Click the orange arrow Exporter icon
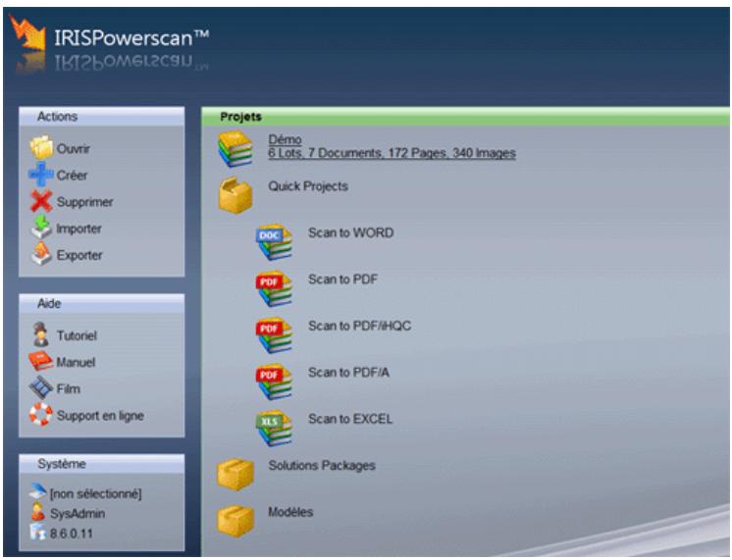This screenshot has width=732, height=560. [x=41, y=254]
